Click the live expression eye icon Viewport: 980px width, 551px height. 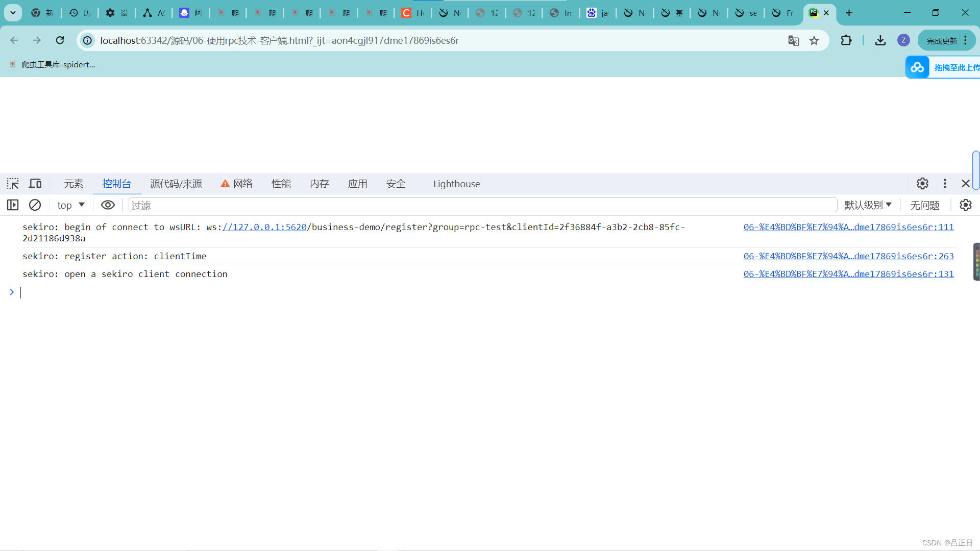coord(108,205)
